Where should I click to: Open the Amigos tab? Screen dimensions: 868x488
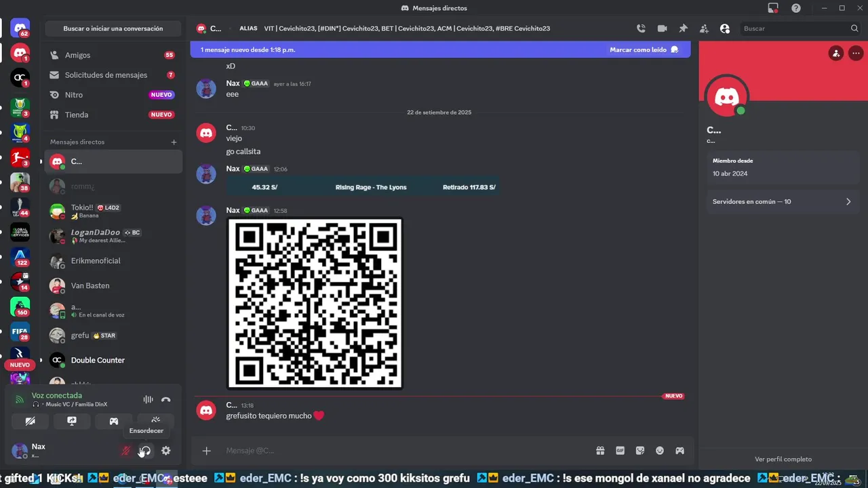coord(113,55)
